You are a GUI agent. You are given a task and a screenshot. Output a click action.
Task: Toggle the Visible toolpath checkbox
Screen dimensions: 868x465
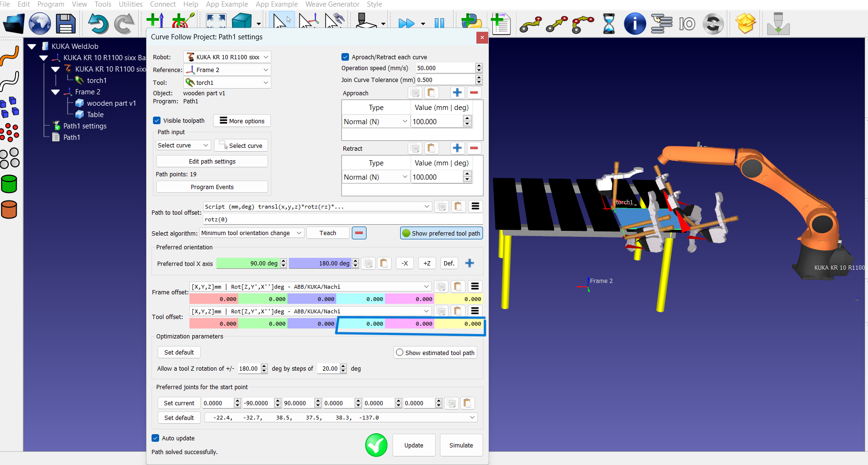tap(157, 120)
